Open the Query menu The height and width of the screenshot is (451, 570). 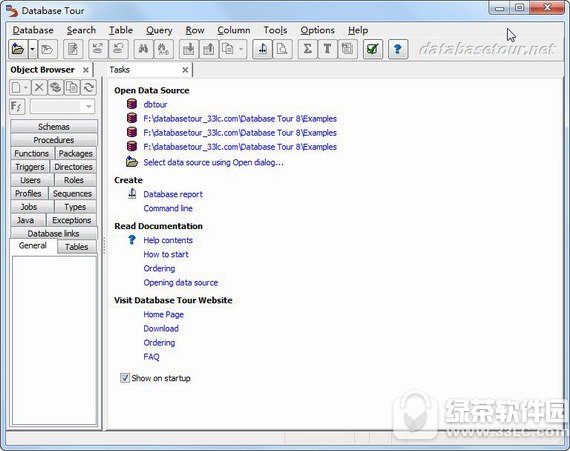point(159,30)
